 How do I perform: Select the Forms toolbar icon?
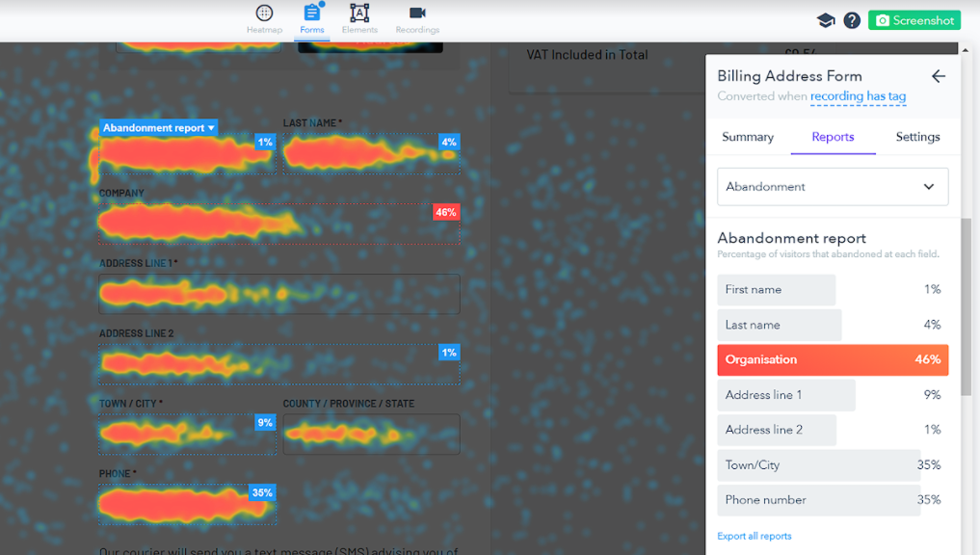point(311,13)
